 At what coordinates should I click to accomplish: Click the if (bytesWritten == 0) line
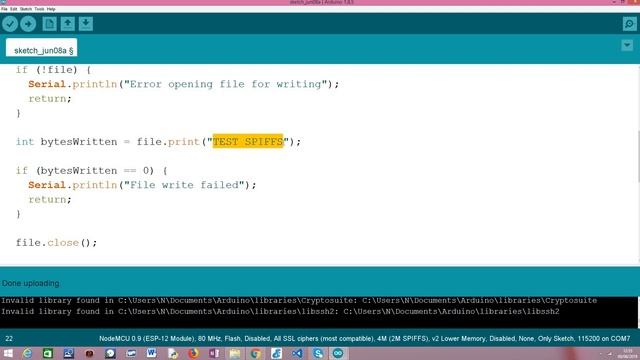pyautogui.click(x=92, y=171)
